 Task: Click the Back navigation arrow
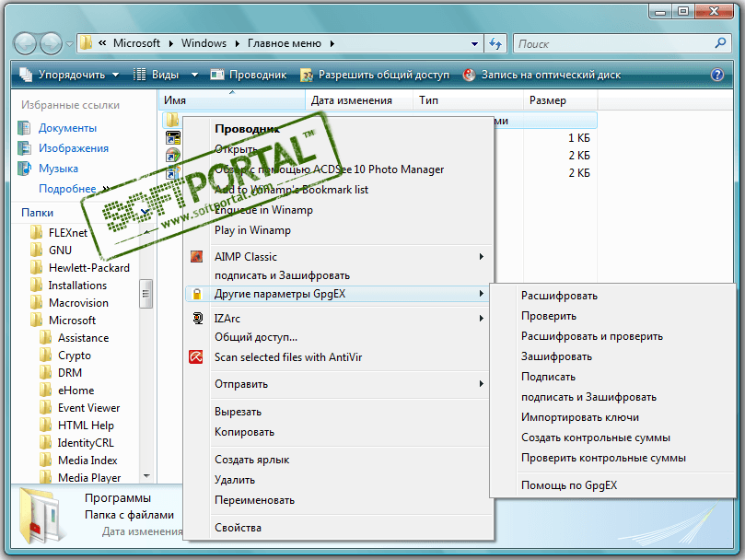pyautogui.click(x=25, y=43)
